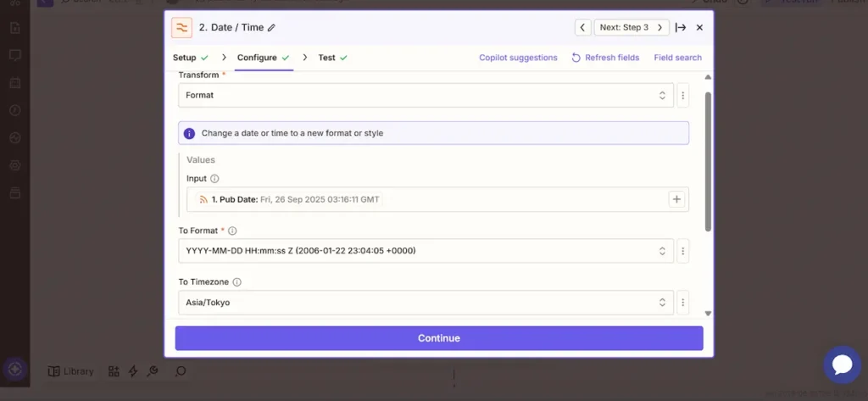Click Refresh fields
This screenshot has height=401, width=868.
coord(605,58)
